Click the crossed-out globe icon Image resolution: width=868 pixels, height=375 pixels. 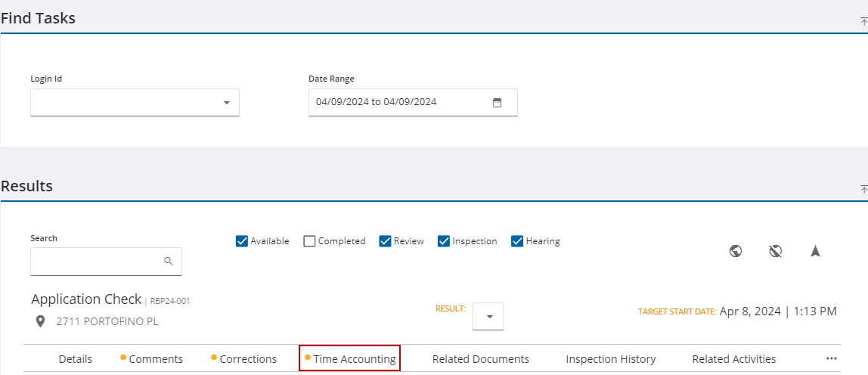[x=775, y=251]
